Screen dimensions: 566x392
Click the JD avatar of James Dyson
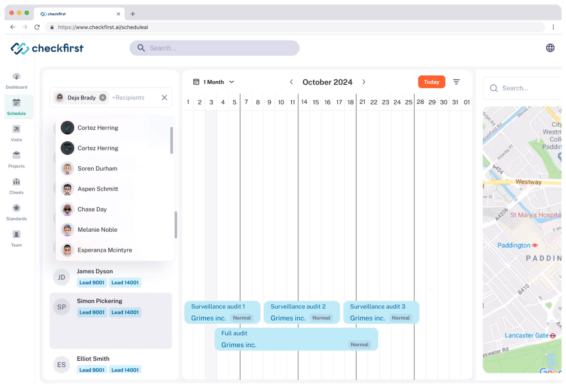pos(61,277)
